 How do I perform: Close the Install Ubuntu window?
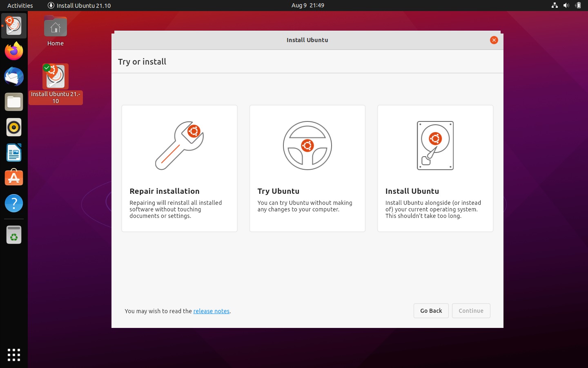point(494,40)
